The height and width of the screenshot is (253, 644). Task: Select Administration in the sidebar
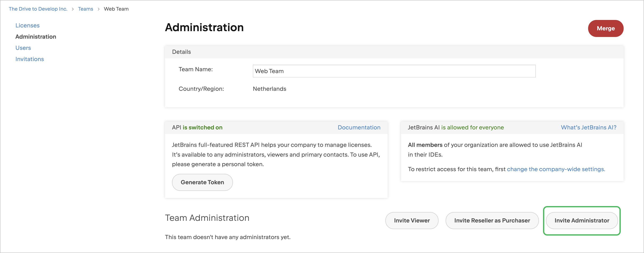(36, 37)
